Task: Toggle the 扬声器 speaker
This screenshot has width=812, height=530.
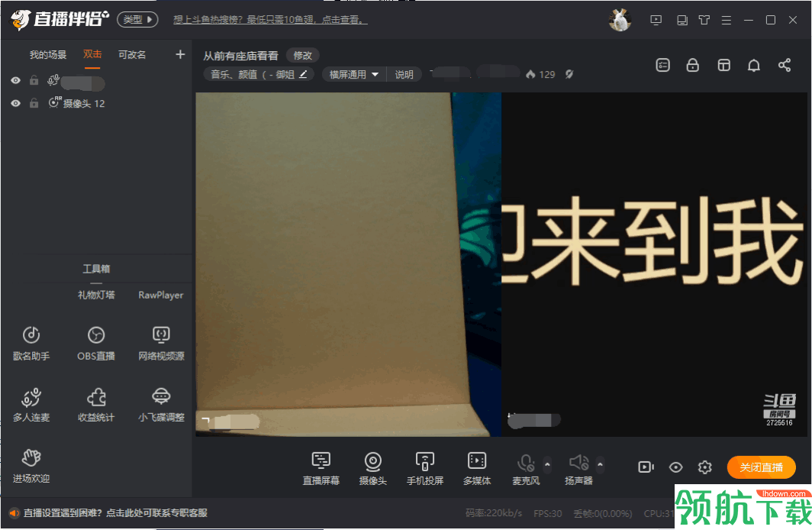Action: point(578,468)
